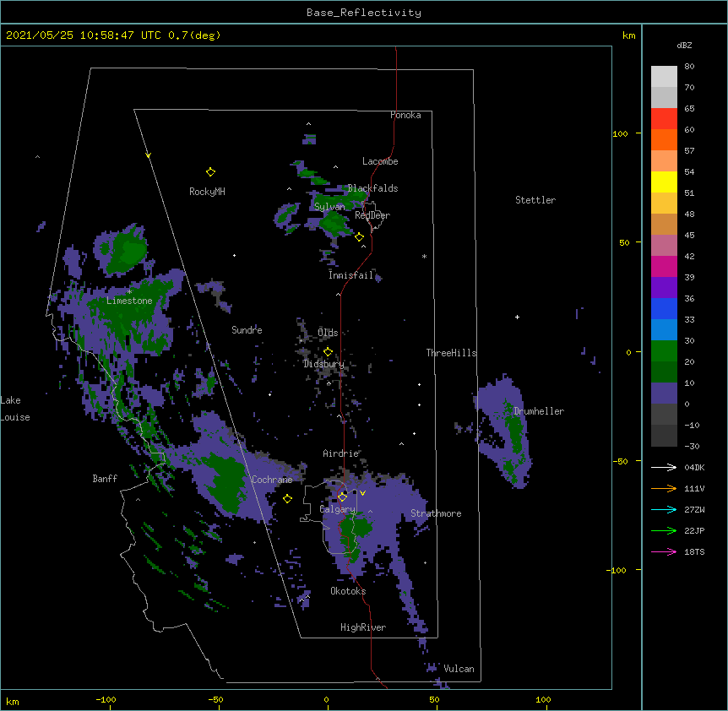
Task: Click the 80 dBZ legend value
Action: click(689, 67)
